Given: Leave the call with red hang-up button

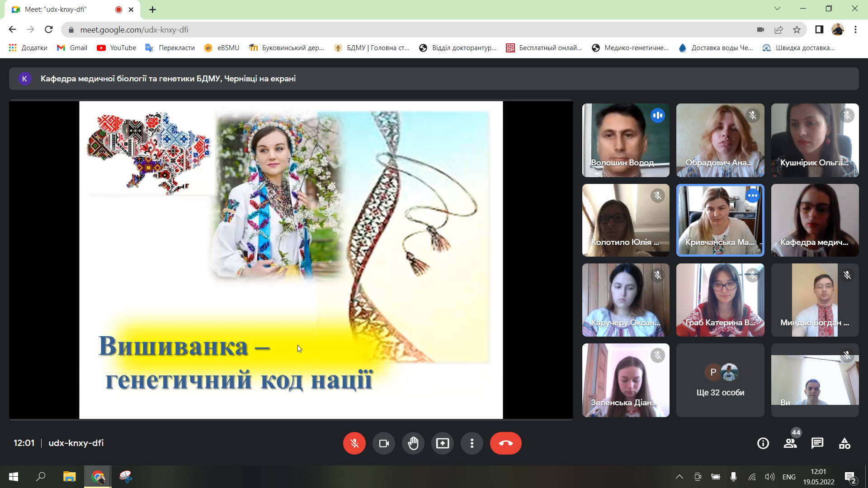Looking at the screenshot, I should pos(505,443).
